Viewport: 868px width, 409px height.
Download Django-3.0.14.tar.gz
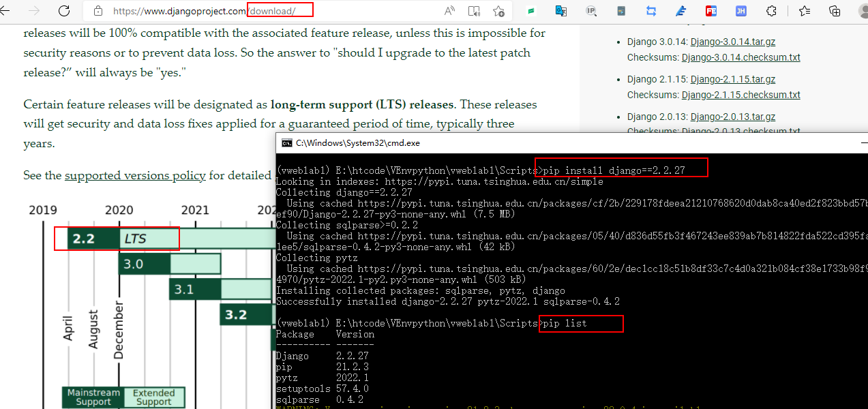click(733, 42)
